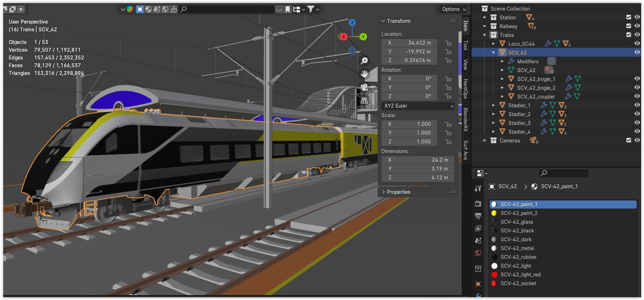Switch to the Item sidebar tab
The height and width of the screenshot is (300, 644).
pos(465,26)
